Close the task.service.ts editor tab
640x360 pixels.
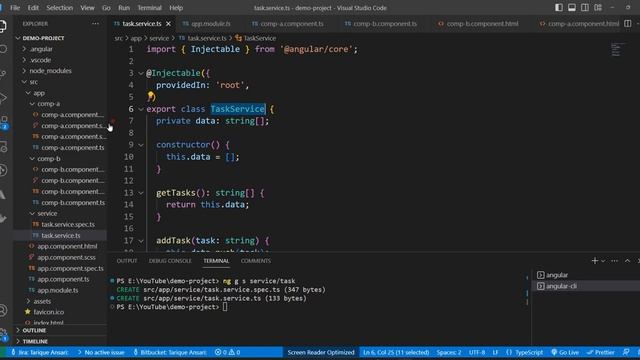[168, 24]
